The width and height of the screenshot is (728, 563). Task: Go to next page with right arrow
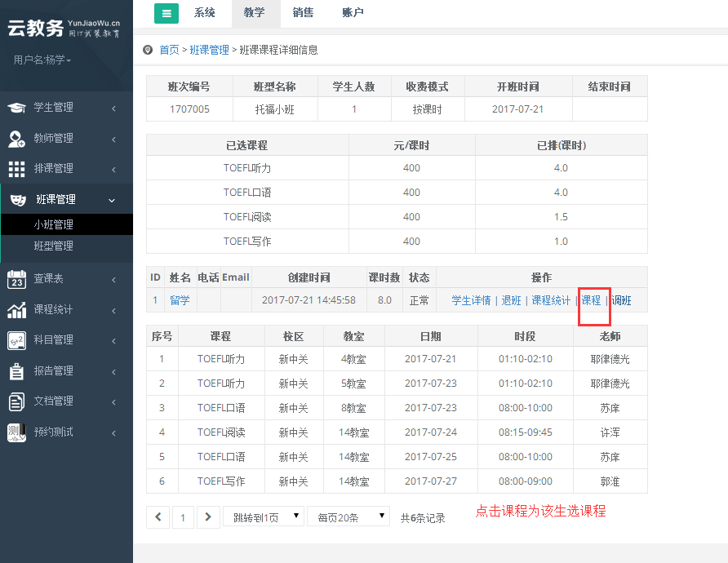click(209, 517)
